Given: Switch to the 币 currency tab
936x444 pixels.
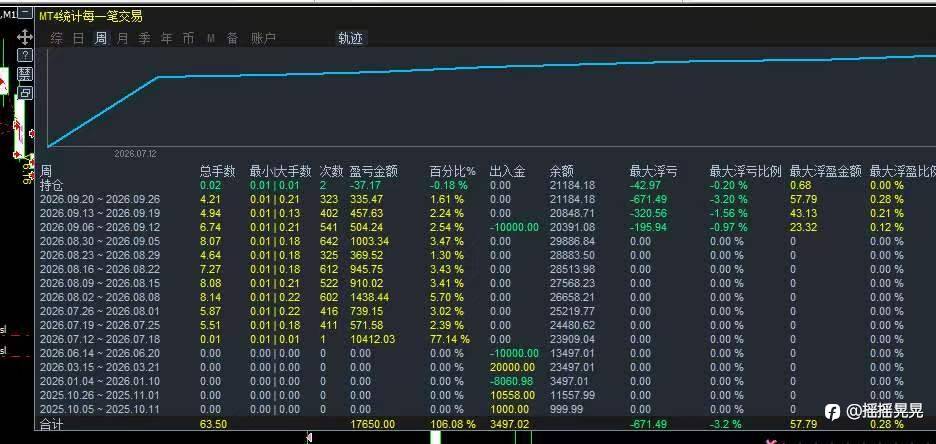Looking at the screenshot, I should click(189, 39).
